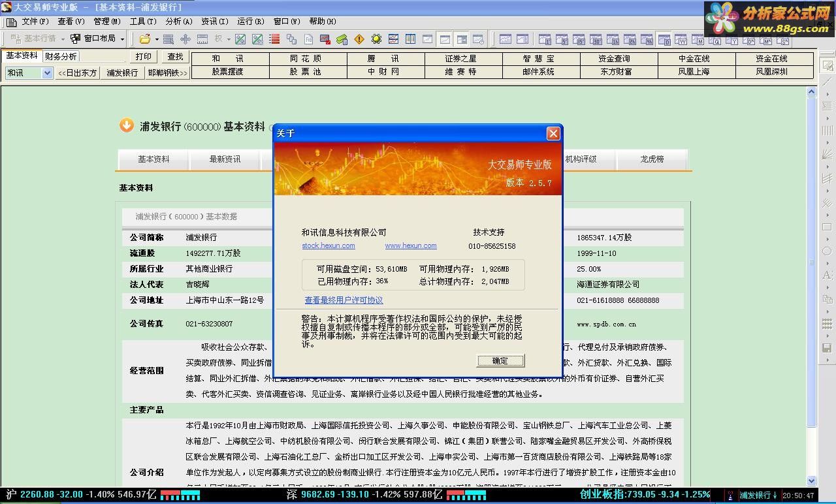Switch to the 基本资料 tab at the top left
This screenshot has width=836, height=504.
pos(22,56)
